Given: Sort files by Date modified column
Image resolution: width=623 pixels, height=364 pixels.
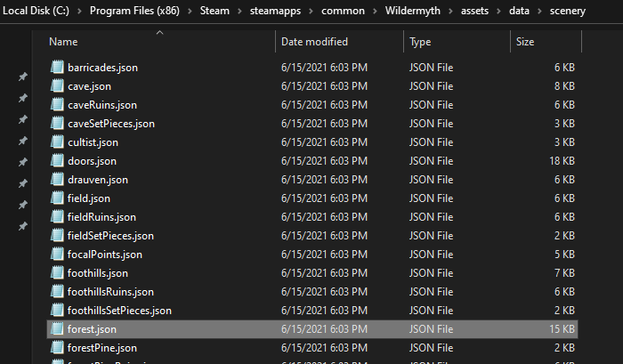Looking at the screenshot, I should click(x=314, y=42).
